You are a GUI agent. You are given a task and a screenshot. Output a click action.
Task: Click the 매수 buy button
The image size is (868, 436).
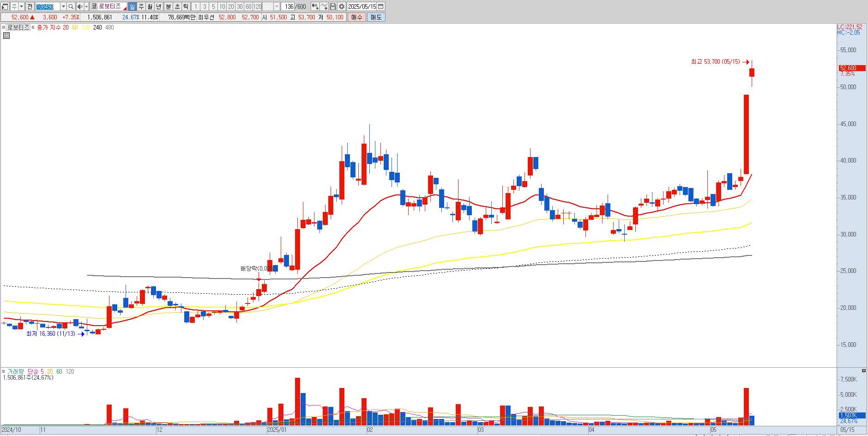click(x=357, y=17)
